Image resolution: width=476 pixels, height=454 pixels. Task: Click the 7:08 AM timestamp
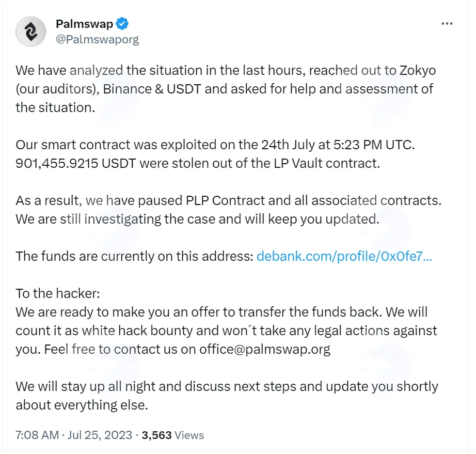37,435
